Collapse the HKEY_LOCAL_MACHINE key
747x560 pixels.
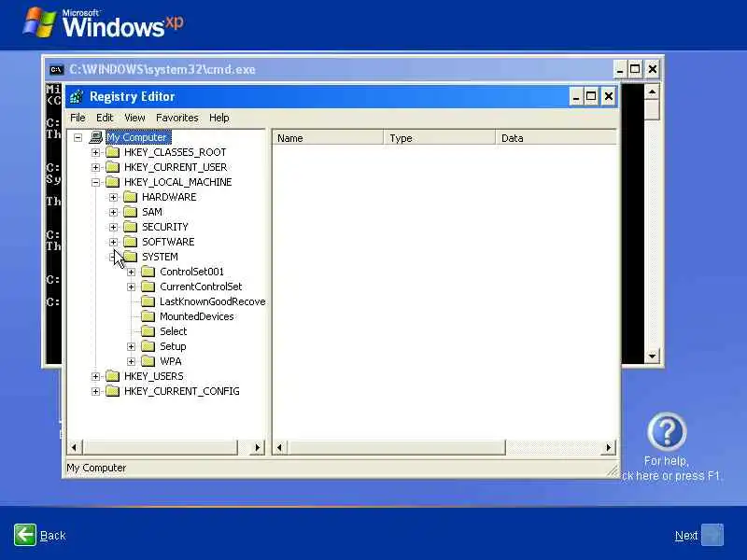point(96,182)
